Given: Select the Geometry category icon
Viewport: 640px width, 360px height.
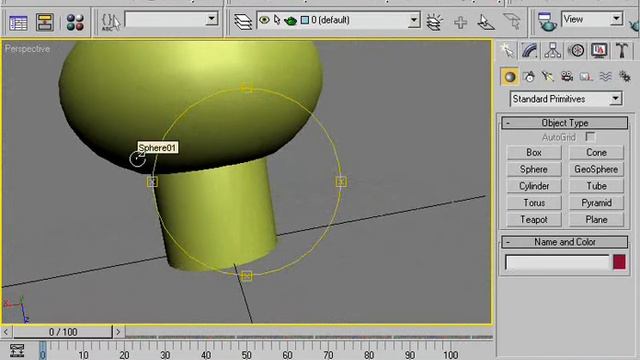Looking at the screenshot, I should point(509,76).
